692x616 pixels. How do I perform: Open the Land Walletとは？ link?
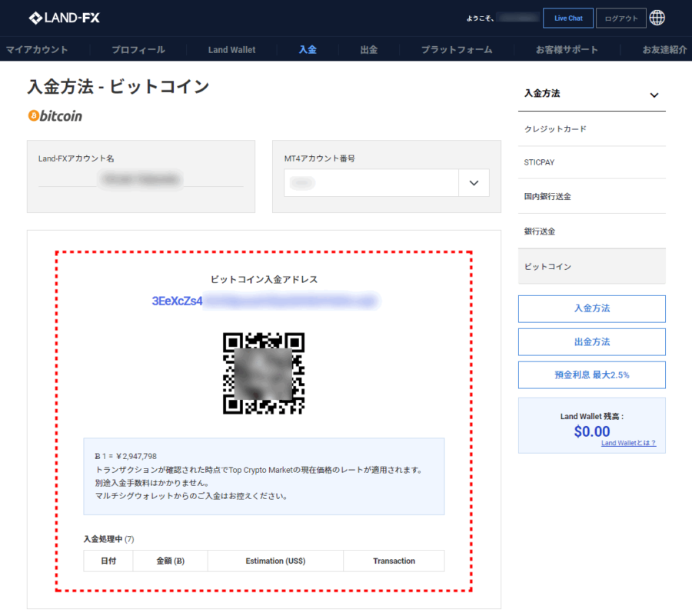tap(628, 443)
